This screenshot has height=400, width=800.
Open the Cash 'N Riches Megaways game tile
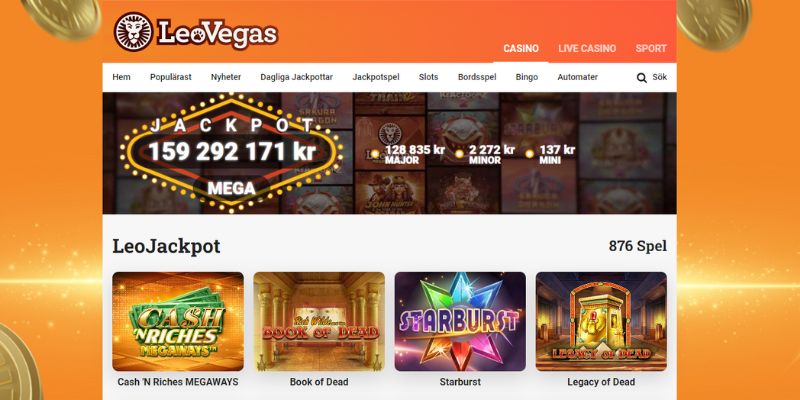178,321
